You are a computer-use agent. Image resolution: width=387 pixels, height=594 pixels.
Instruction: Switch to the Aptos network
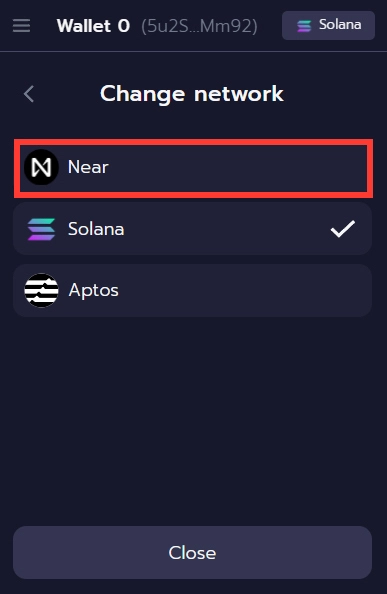click(192, 291)
